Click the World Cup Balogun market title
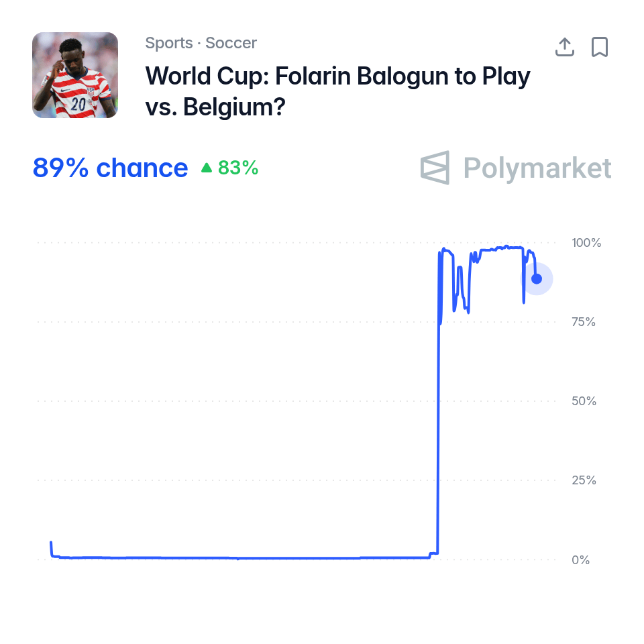Screen dimensions: 644x644 tap(337, 91)
